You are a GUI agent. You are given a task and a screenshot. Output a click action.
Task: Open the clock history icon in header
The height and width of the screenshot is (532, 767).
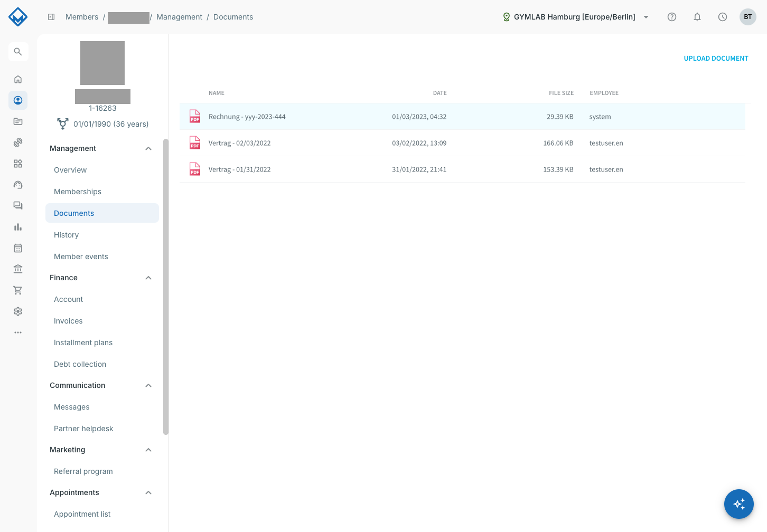[723, 17]
